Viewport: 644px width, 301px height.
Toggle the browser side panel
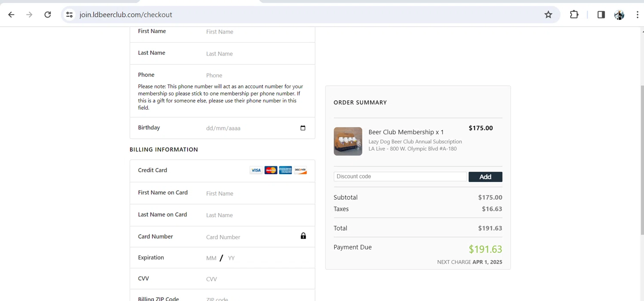(601, 15)
